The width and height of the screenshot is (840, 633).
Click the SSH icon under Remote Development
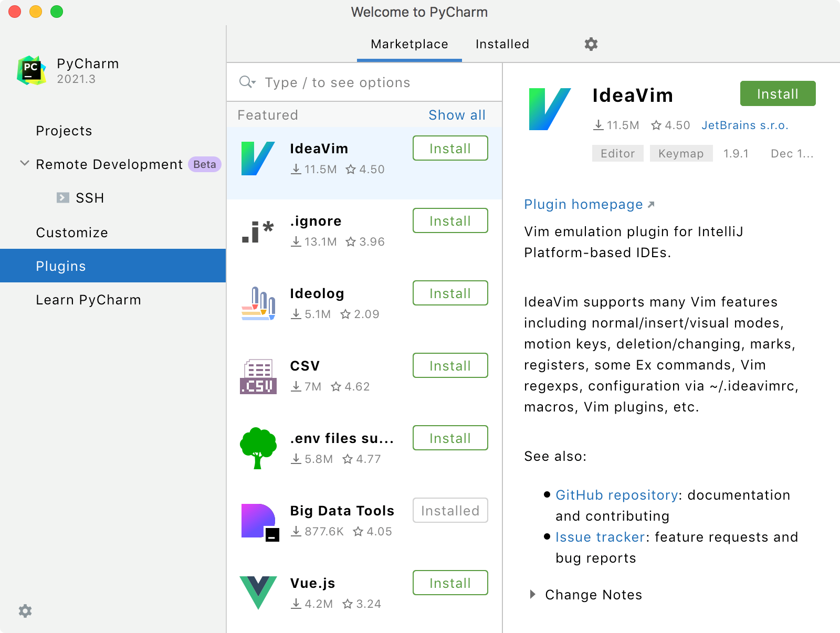coord(64,198)
